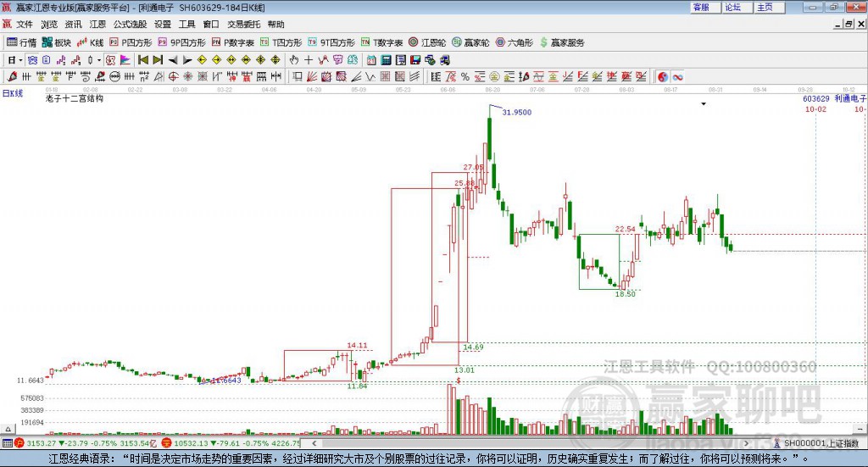The image size is (868, 467).
Task: Open 赢家服务 service
Action: (x=562, y=42)
